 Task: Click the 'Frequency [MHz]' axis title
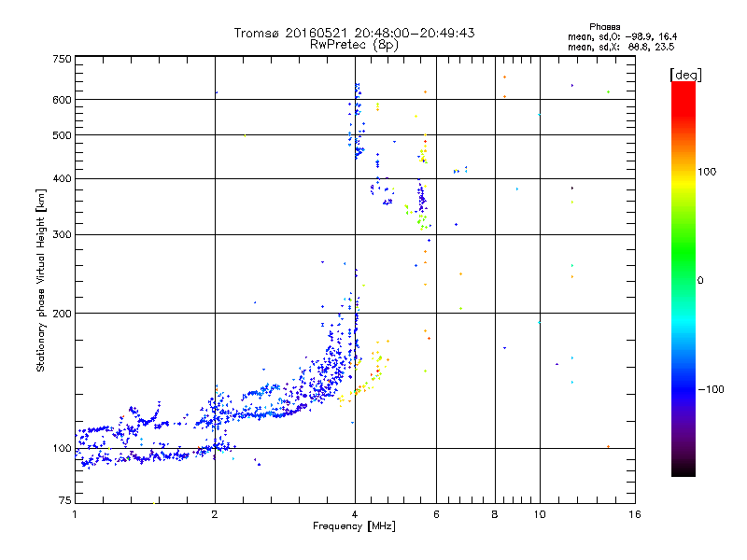[x=354, y=526]
